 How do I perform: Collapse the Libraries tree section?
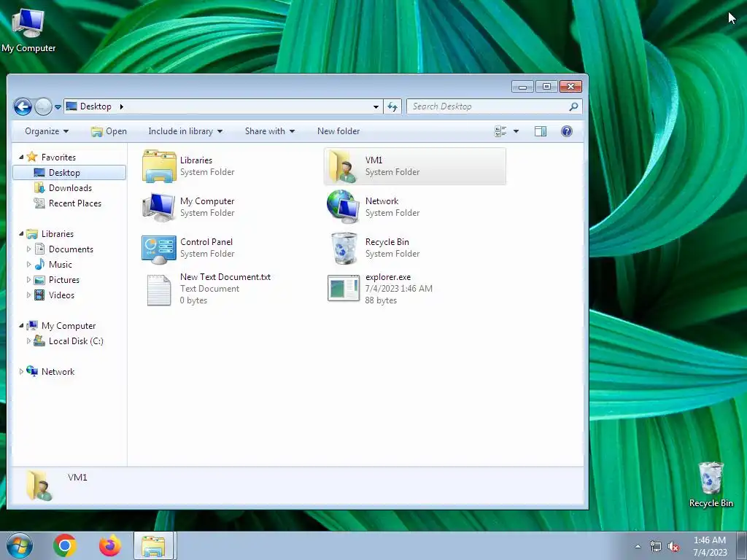(x=21, y=233)
